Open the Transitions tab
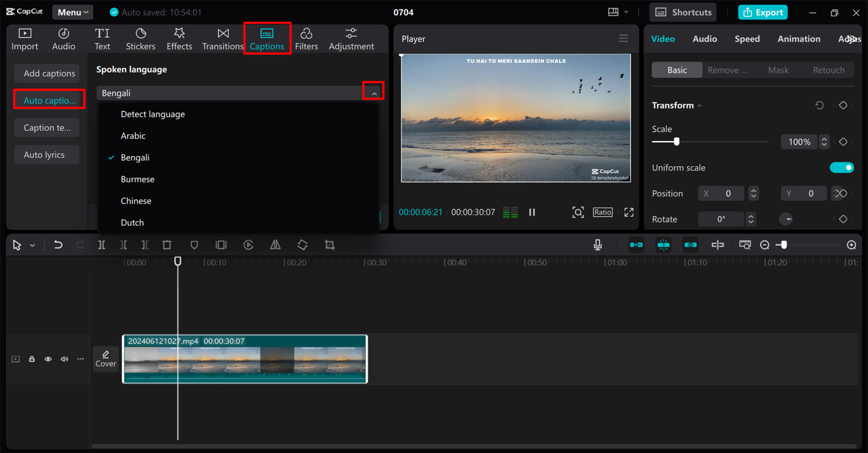 (x=222, y=39)
